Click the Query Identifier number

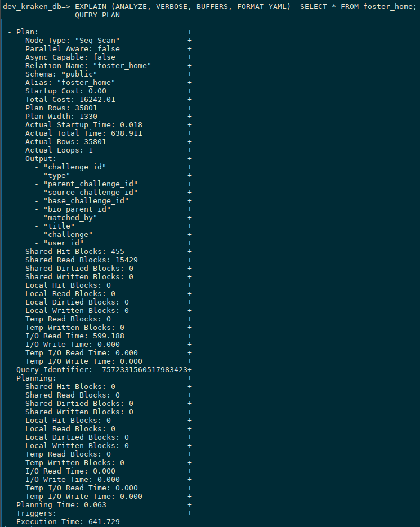tap(142, 370)
